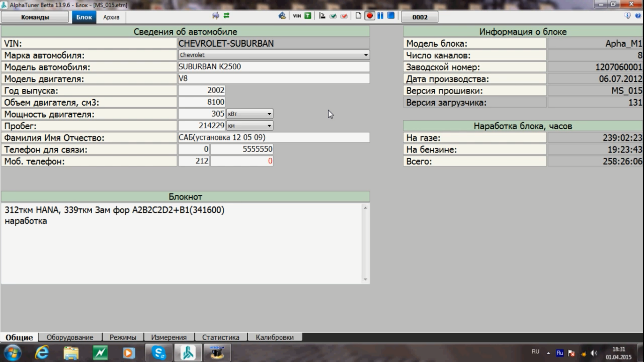This screenshot has width=644, height=362.
Task: Click the engine power field 305
Action: (202, 114)
